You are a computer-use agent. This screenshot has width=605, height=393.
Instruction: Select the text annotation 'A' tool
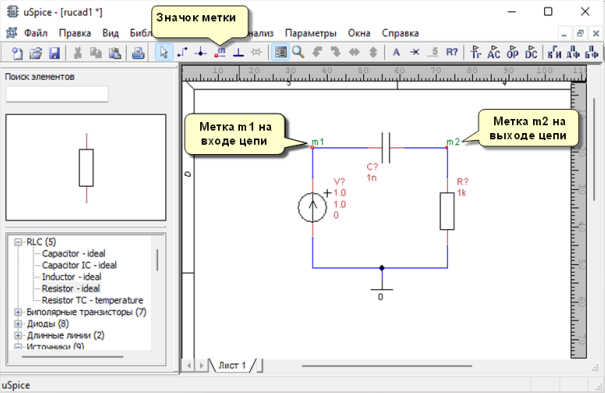(x=396, y=52)
